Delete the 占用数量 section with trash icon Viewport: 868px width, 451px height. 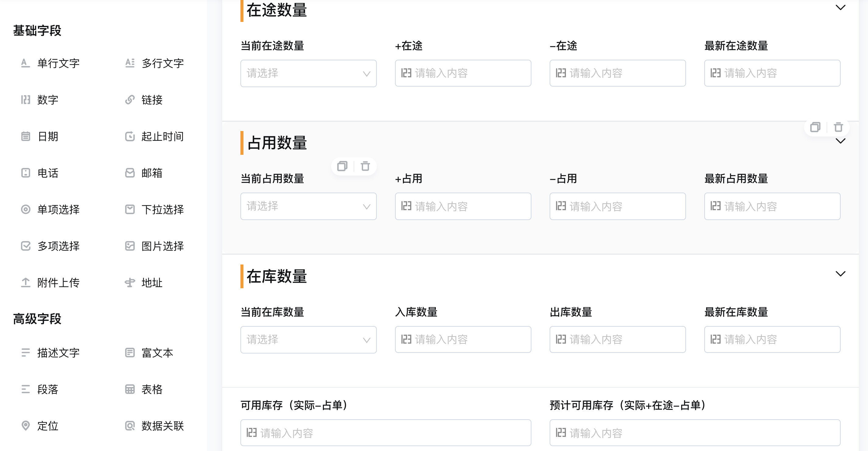click(x=838, y=127)
